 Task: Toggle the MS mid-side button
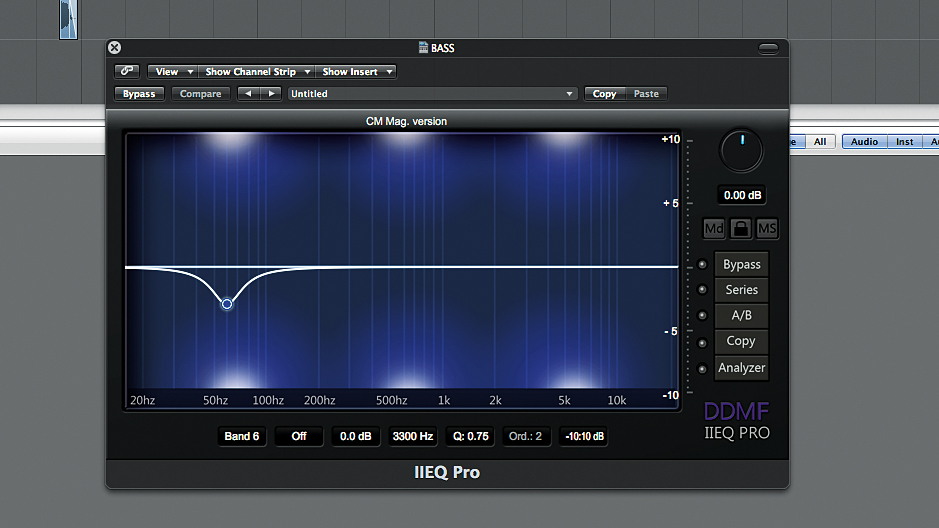tap(767, 228)
